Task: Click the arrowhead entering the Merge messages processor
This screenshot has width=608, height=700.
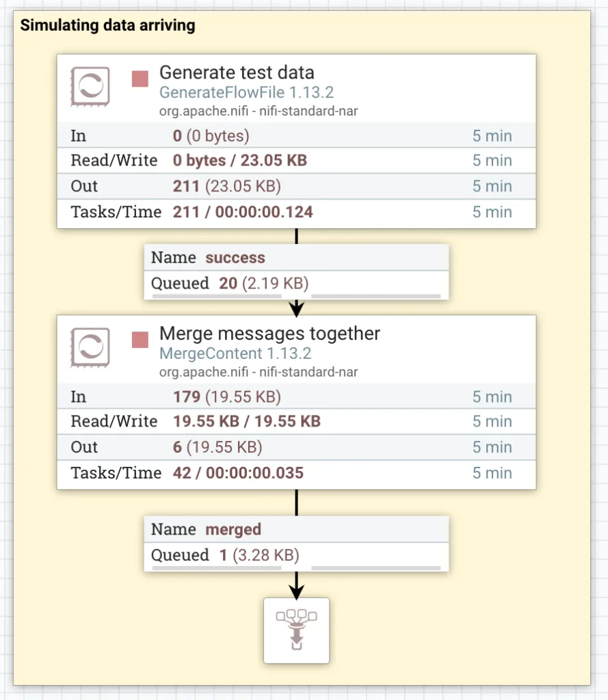Action: point(296,310)
